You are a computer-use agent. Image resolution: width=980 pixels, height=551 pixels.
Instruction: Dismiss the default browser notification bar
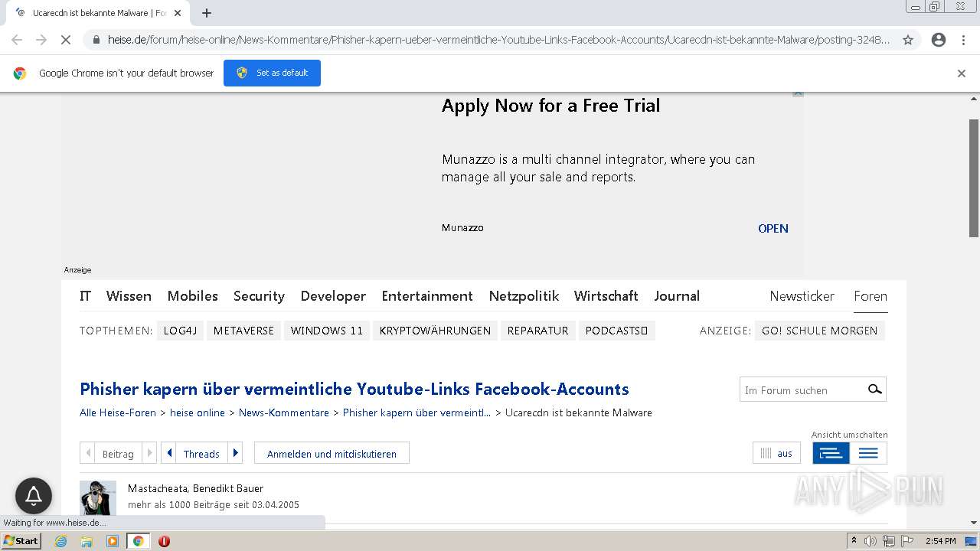(962, 73)
